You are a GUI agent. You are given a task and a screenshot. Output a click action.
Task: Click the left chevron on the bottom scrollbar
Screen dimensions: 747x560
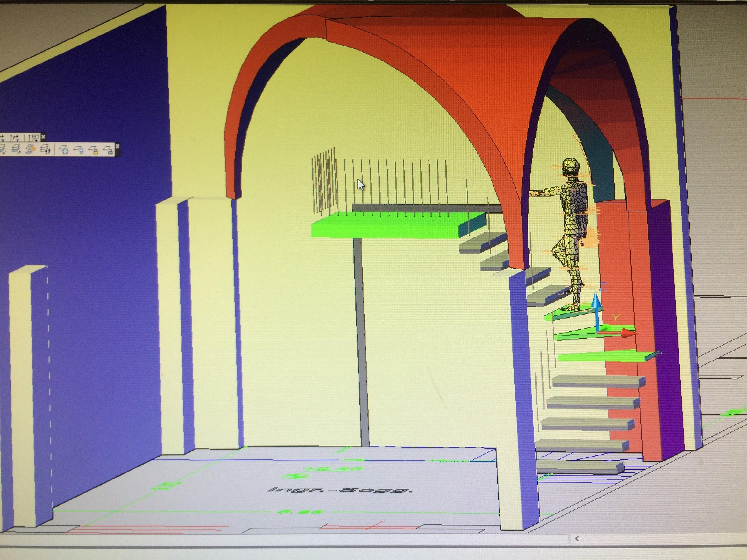pyautogui.click(x=577, y=539)
